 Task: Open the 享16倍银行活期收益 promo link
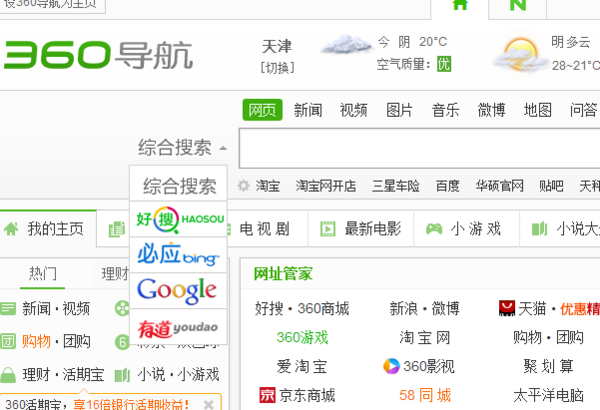click(130, 404)
